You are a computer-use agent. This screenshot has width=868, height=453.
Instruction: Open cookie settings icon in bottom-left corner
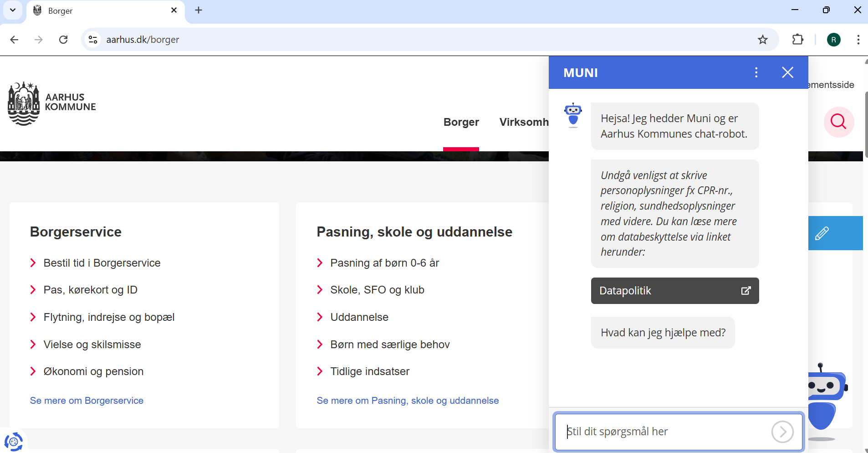point(13,441)
